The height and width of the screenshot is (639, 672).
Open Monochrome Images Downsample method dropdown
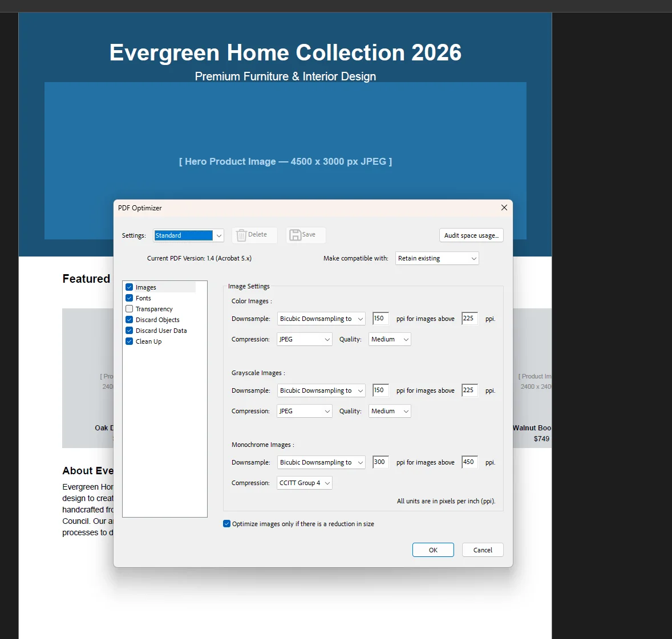[321, 462]
